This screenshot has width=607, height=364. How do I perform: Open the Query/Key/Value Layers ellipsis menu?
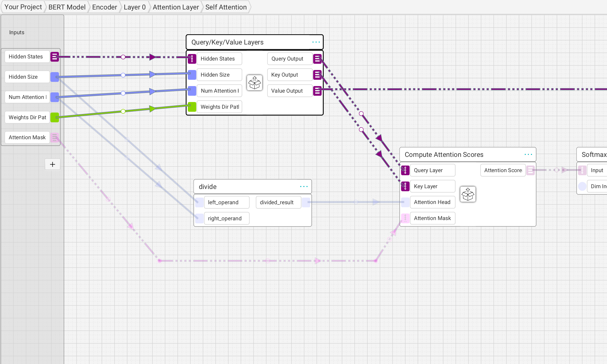pyautogui.click(x=316, y=42)
